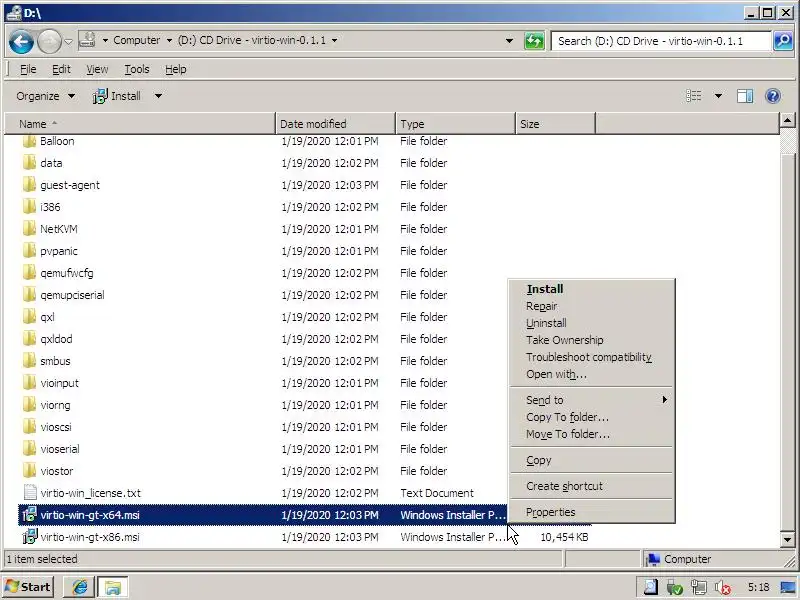Click the greyed Forward arrow button
The width and height of the screenshot is (800, 600).
[x=49, y=41]
